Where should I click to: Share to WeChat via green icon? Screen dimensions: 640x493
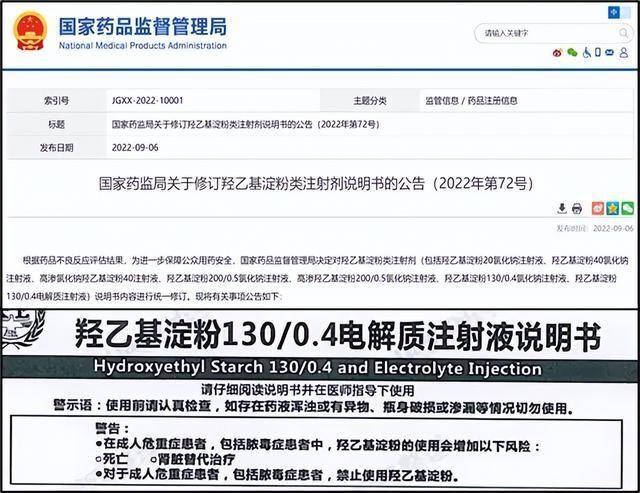[x=627, y=208]
